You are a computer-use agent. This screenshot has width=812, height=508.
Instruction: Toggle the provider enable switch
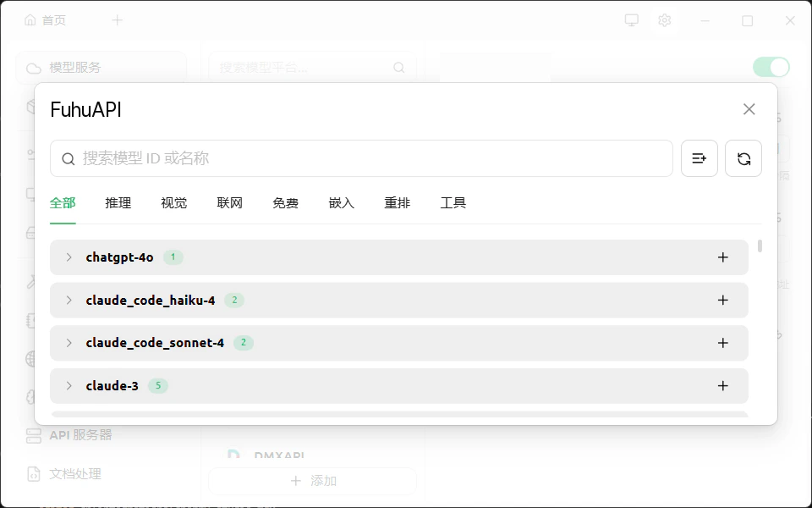tap(771, 67)
